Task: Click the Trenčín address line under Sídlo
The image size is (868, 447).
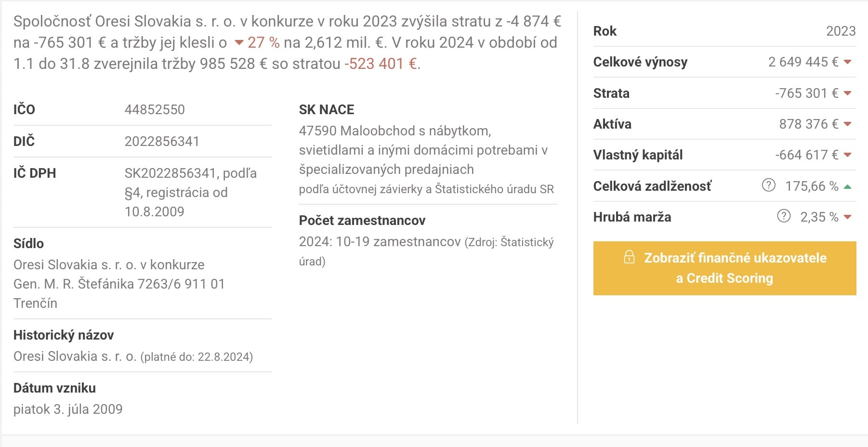Action: pyautogui.click(x=35, y=303)
